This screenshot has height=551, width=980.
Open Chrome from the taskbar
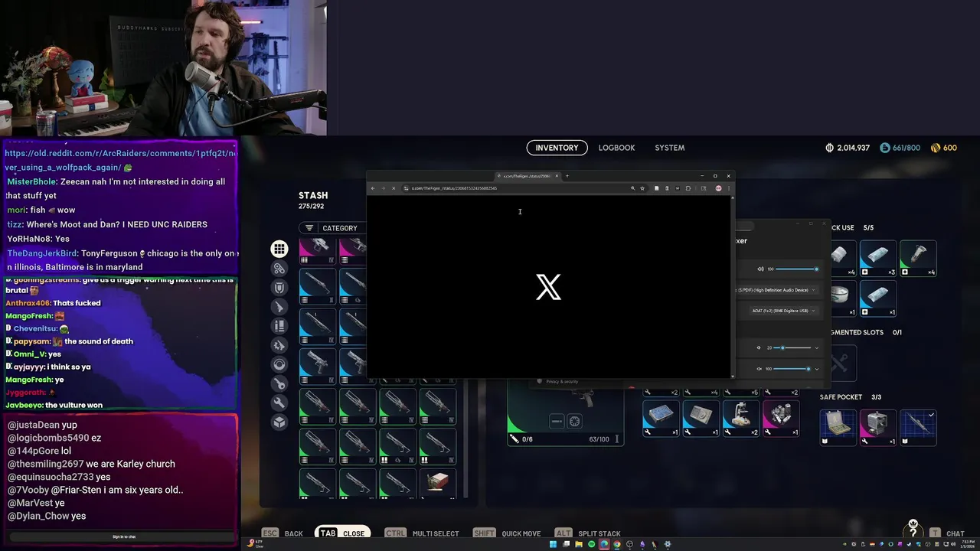click(616, 545)
